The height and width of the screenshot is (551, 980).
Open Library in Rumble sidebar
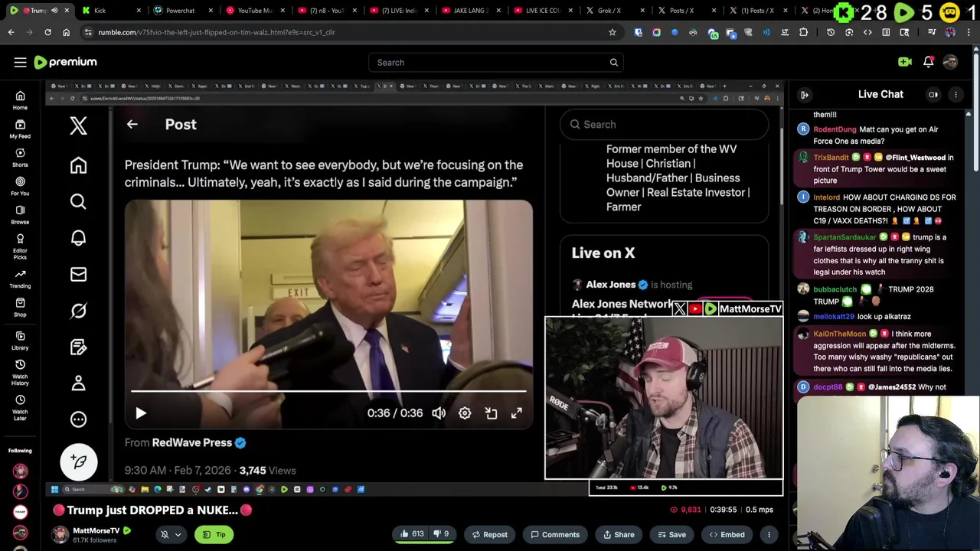tap(20, 341)
